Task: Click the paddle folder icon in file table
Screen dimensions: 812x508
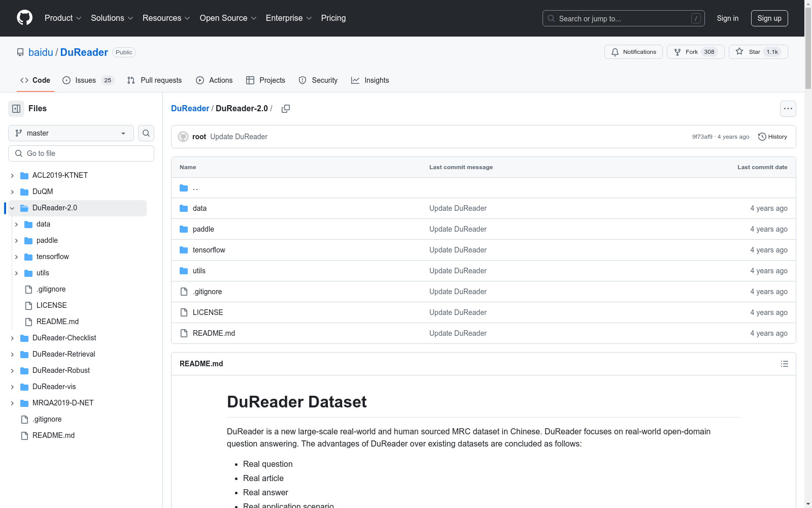Action: click(184, 229)
